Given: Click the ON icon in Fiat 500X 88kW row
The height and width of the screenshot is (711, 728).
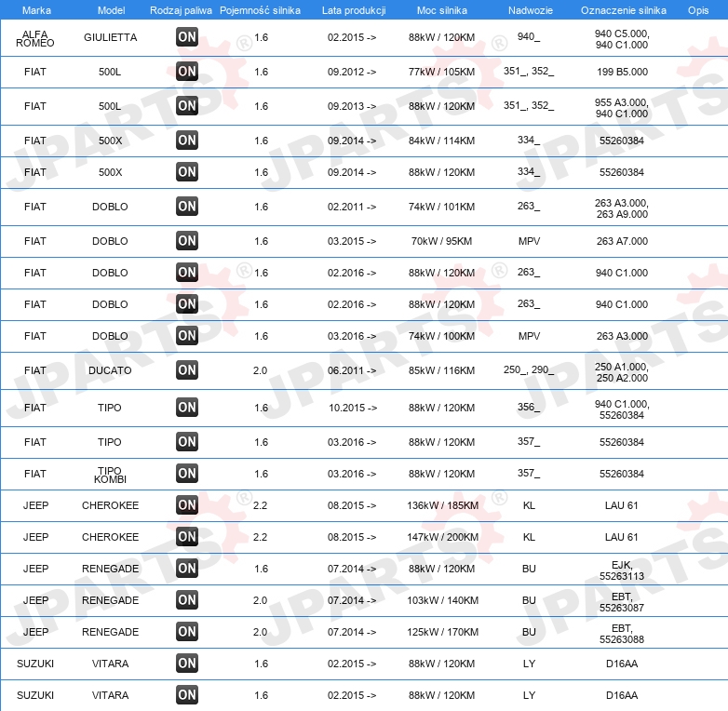Looking at the screenshot, I should (187, 172).
